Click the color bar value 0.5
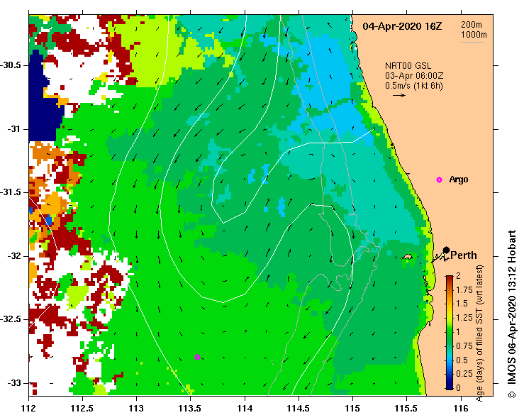This screenshot has height=420, width=524. tap(462, 360)
